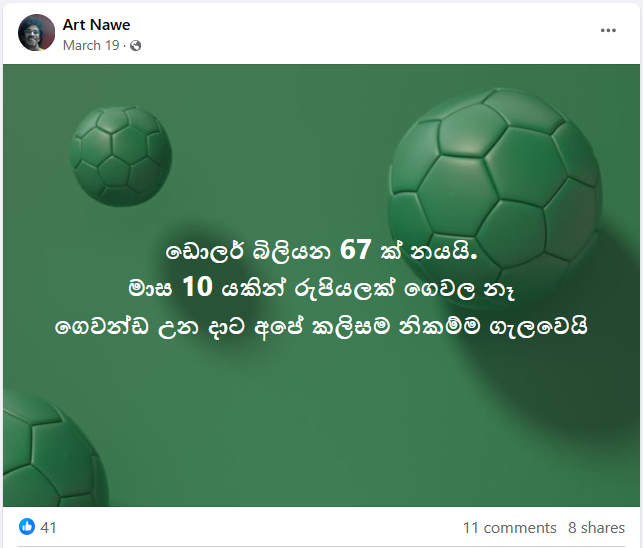Viewport: 643px width, 548px height.
Task: Click the third Sinhala text line
Action: (322, 326)
